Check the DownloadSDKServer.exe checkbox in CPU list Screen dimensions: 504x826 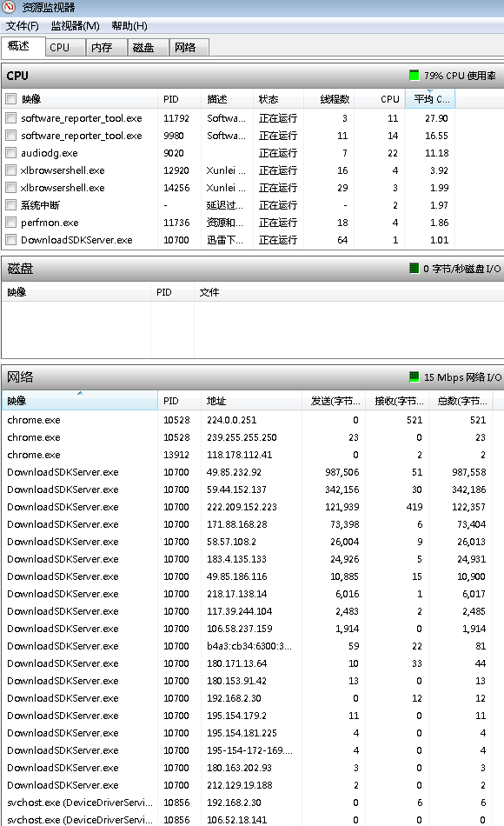click(x=10, y=240)
